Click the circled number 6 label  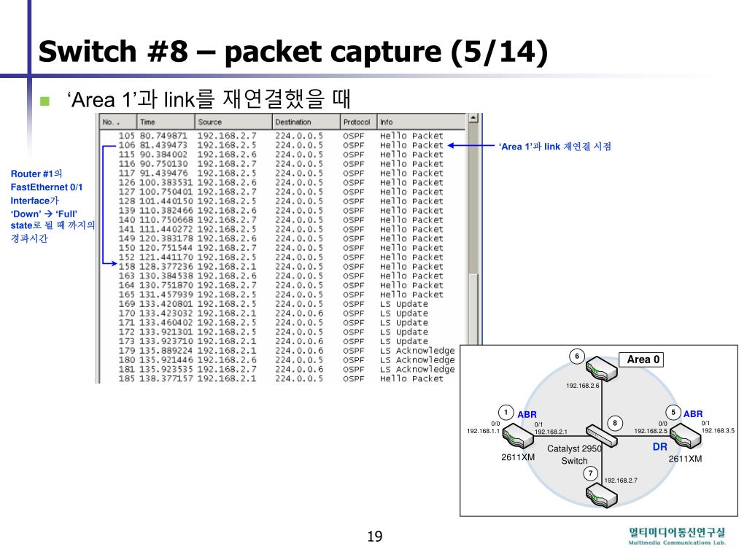click(x=577, y=356)
